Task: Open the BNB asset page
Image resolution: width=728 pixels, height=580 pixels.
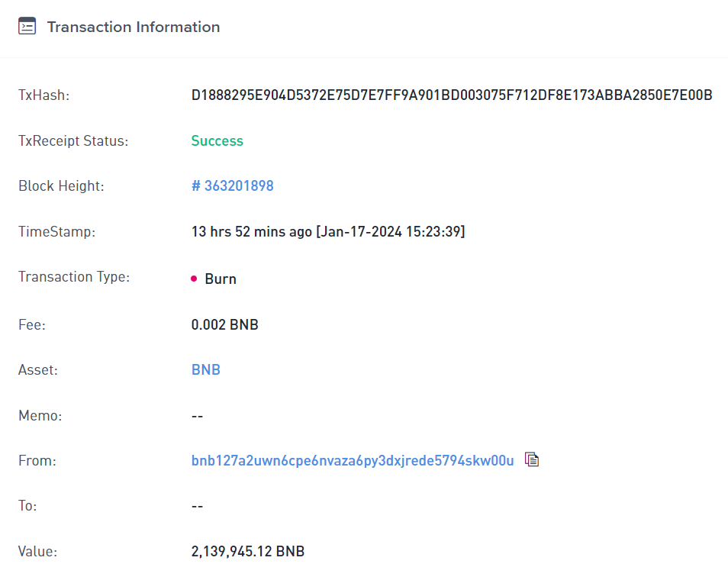Action: point(205,369)
